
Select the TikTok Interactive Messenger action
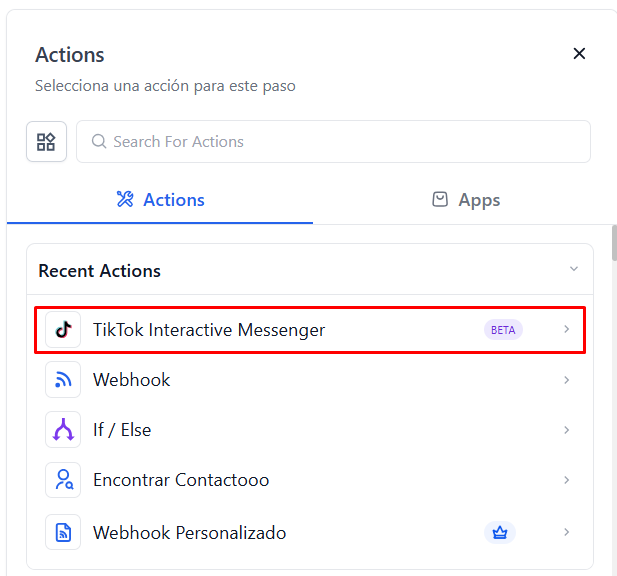tap(209, 330)
